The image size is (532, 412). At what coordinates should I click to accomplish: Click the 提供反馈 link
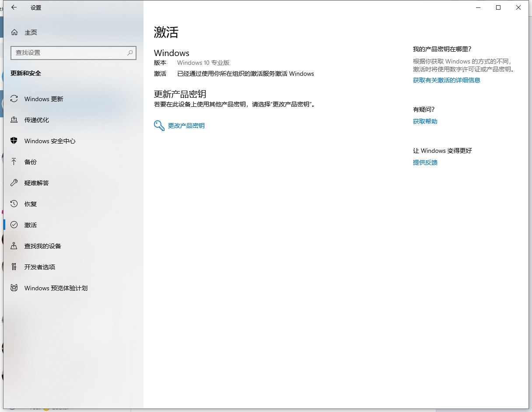tap(425, 162)
